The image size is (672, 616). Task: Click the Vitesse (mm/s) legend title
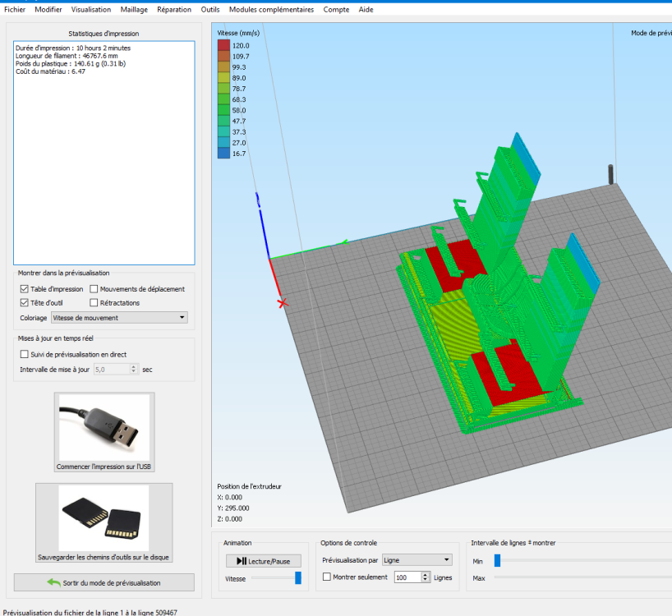point(238,33)
